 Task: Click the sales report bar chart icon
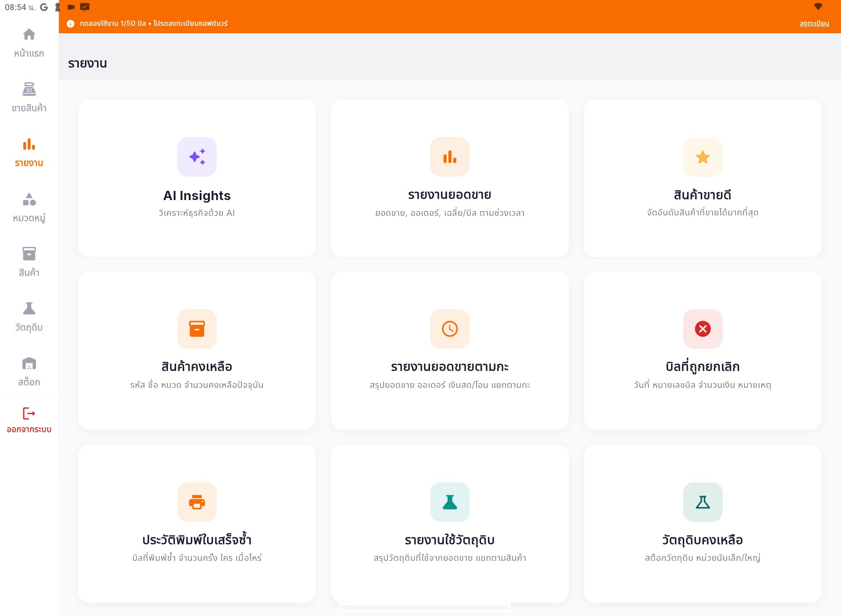pos(449,157)
